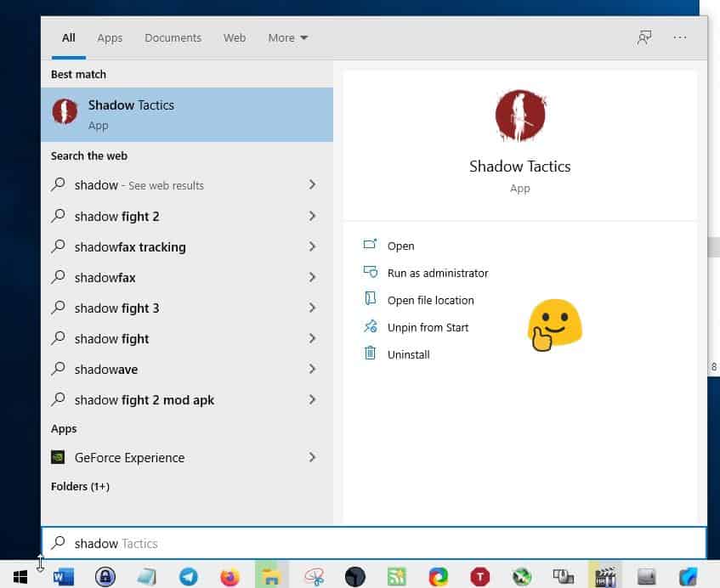Open the video clapperboard app on taskbar

pyautogui.click(x=605, y=576)
